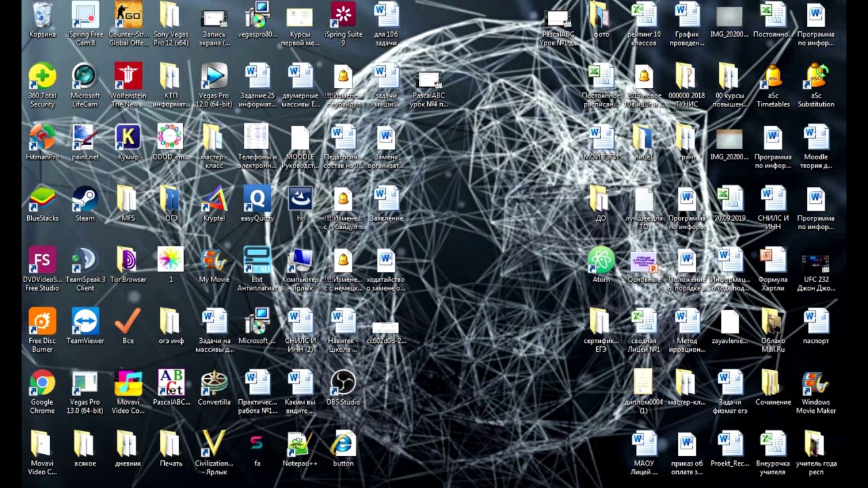Click the Steam shortcut
The height and width of the screenshot is (488, 868).
pos(85,204)
